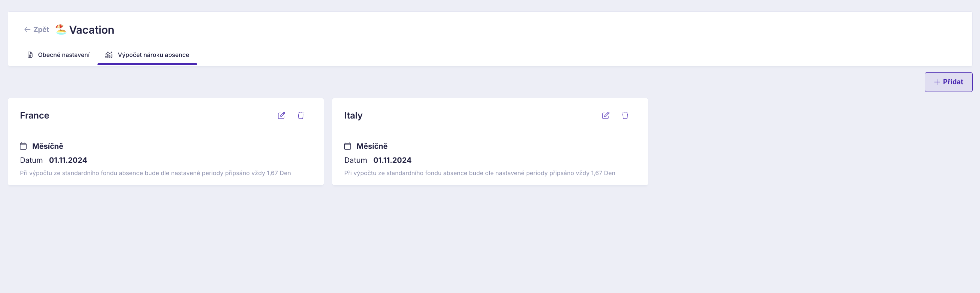
Task: Click the edit pencil icon for Italy
Action: point(606,116)
